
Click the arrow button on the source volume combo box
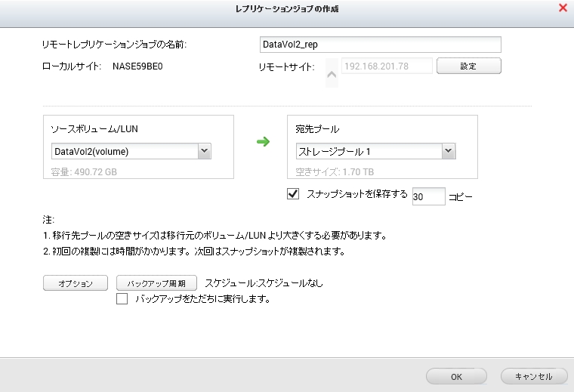coord(204,152)
